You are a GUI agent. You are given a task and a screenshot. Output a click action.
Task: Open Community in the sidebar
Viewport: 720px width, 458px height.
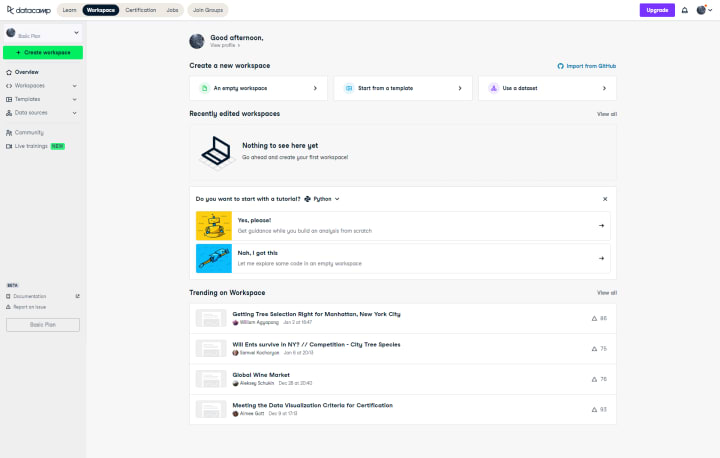point(29,133)
